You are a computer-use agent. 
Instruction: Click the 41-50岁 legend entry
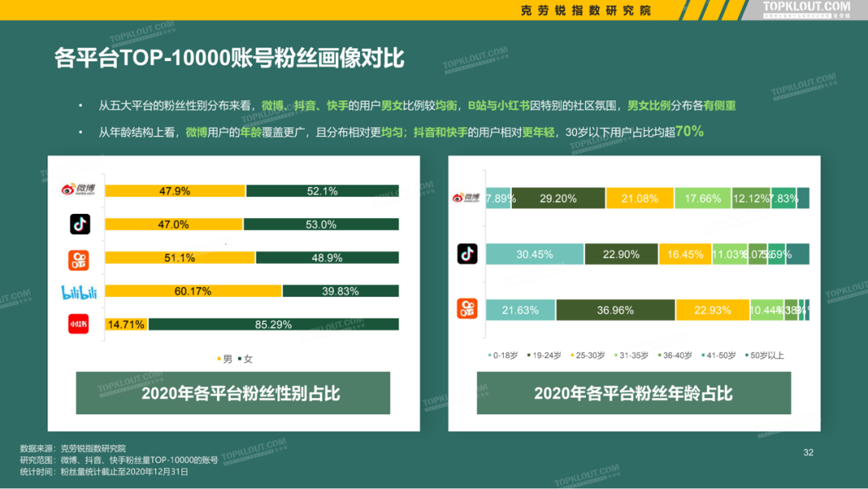[719, 355]
